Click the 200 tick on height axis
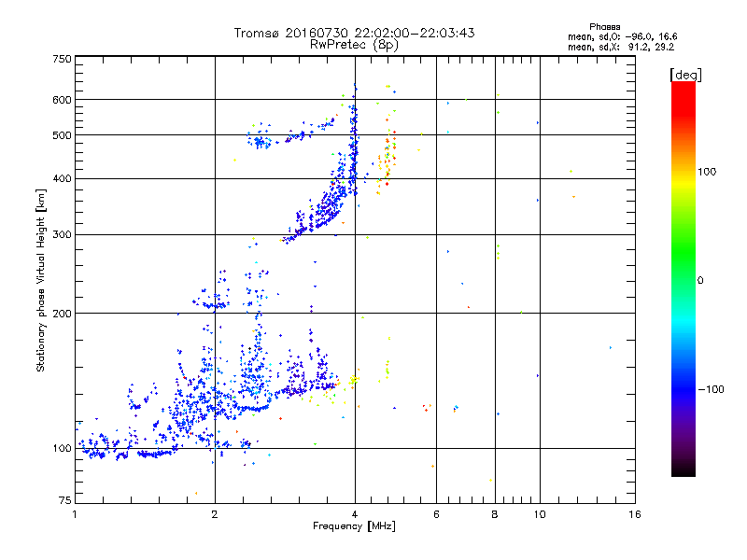Screen dimensions: 747x560 click(62, 313)
